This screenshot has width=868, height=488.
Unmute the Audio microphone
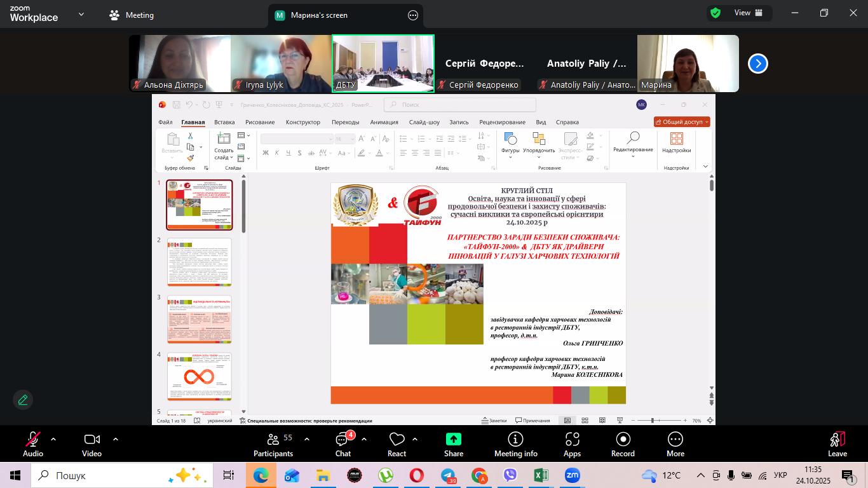click(32, 440)
